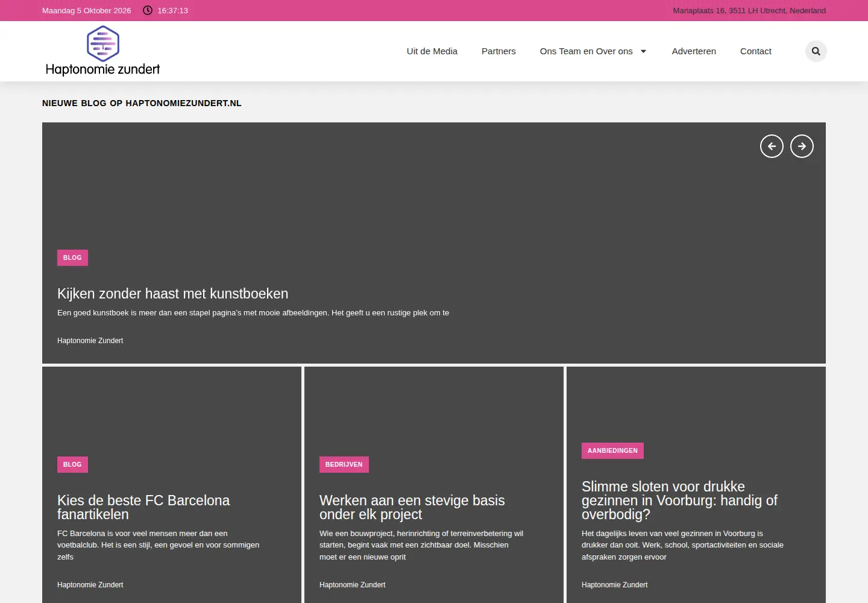Click author Haptonomie Zundert under Barcelona article
Viewport: 868px width, 603px height.
(x=90, y=585)
